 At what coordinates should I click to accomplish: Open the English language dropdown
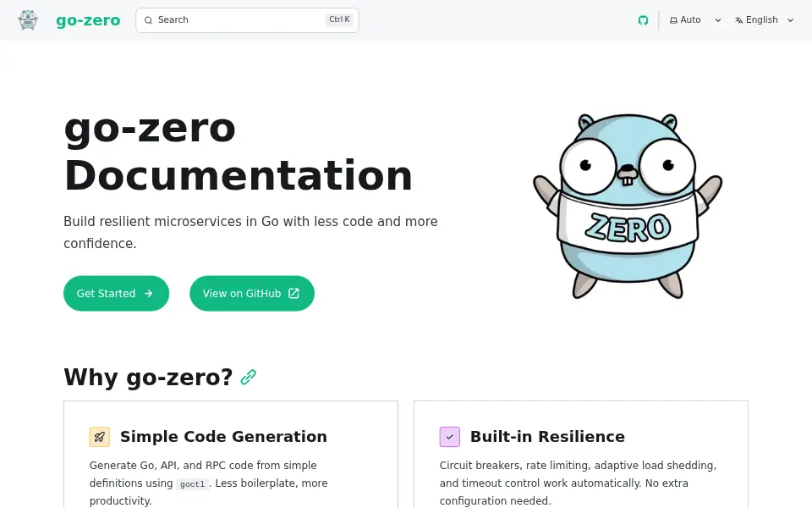764,20
